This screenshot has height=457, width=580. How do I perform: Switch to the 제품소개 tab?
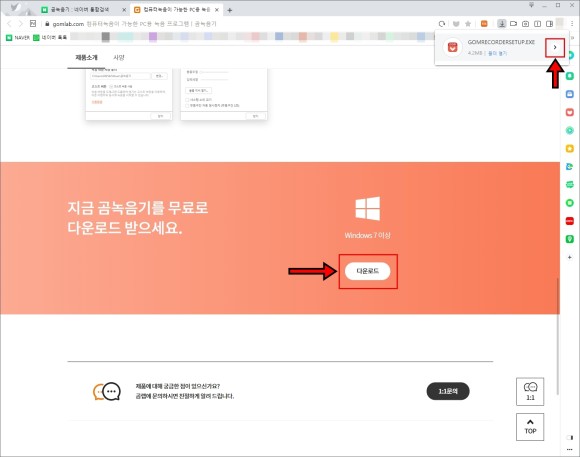(86, 57)
